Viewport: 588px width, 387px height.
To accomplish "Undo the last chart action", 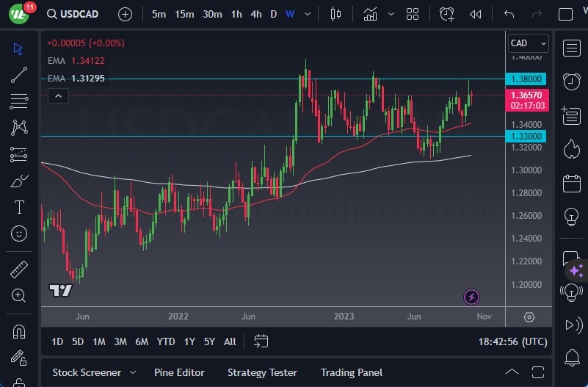I will (509, 14).
